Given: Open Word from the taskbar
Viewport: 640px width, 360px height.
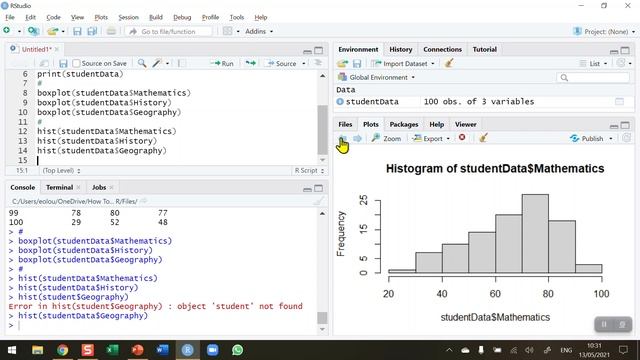Looking at the screenshot, I should point(162,350).
